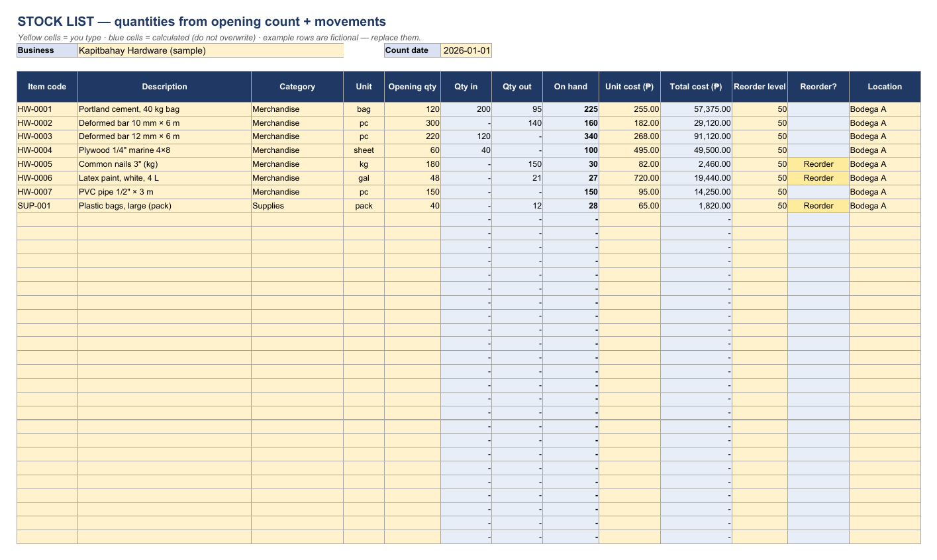Image resolution: width=937 pixels, height=560 pixels.
Task: Click the Deformed bar 12 mm × 6 m description
Action: [x=164, y=136]
